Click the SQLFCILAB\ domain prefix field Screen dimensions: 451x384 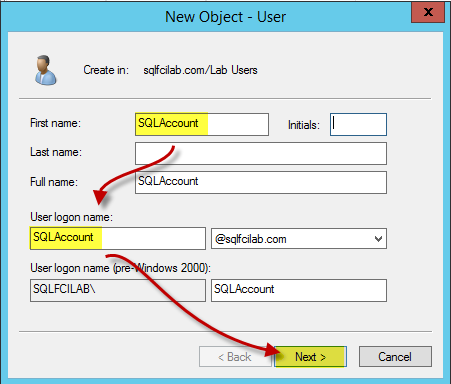tap(118, 290)
